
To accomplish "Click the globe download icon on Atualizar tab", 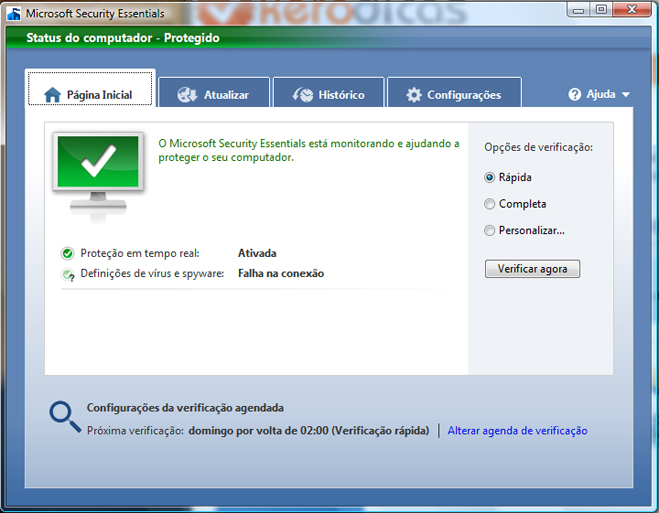I will click(x=187, y=95).
